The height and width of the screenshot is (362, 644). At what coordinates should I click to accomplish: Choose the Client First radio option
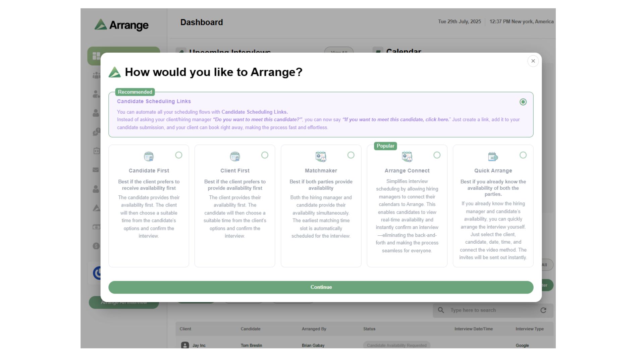click(x=265, y=155)
